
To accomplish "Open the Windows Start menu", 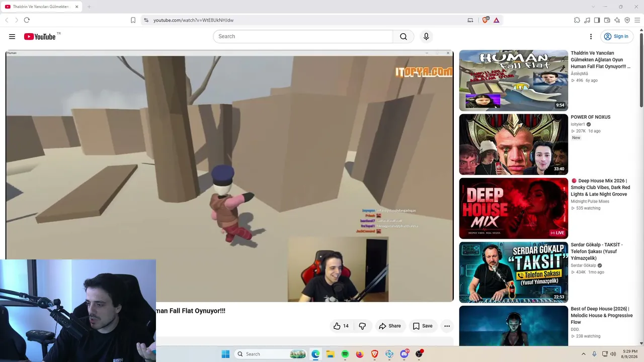I will coord(225,354).
